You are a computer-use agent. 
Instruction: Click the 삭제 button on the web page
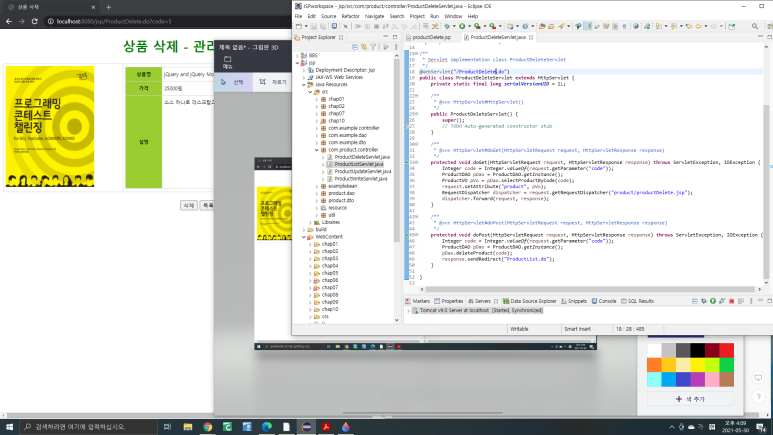click(189, 205)
